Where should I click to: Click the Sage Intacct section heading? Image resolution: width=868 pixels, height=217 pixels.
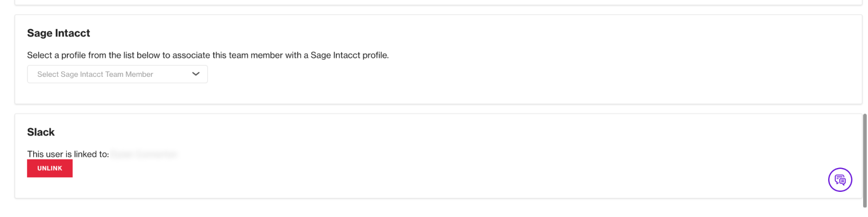coord(58,33)
